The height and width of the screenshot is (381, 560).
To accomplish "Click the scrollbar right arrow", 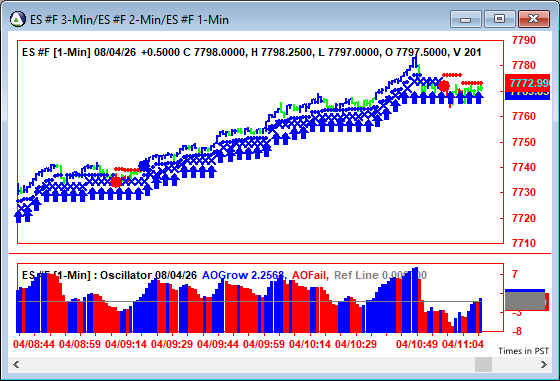I will pos(543,365).
